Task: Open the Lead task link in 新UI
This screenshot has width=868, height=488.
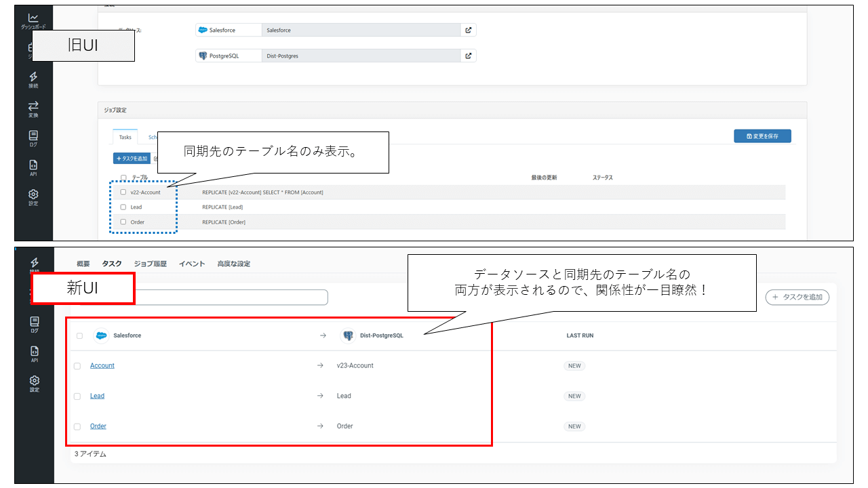Action: click(97, 396)
